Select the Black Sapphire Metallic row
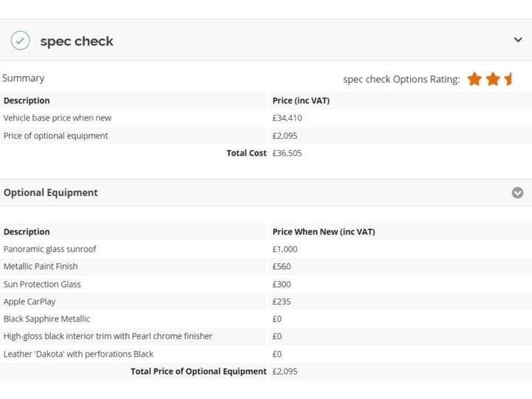This screenshot has height=399, width=532. [x=266, y=319]
